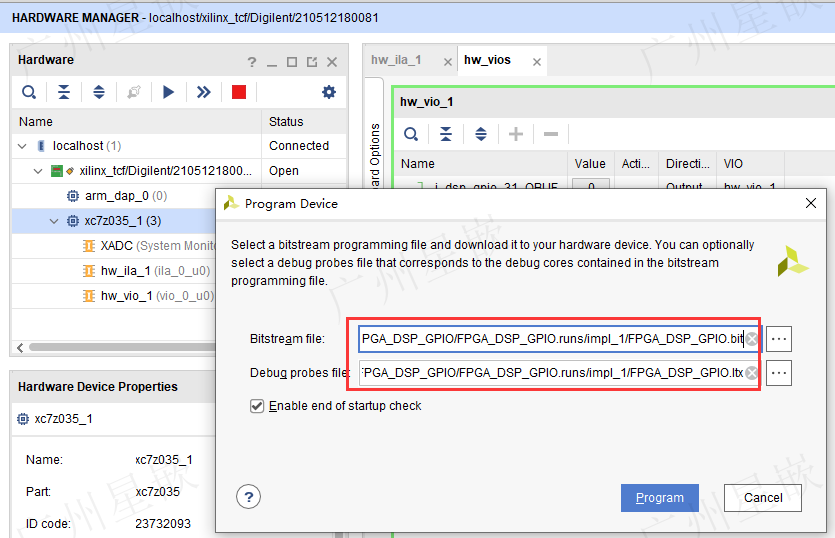This screenshot has width=835, height=538.
Task: Sort VIO probes by Name column
Action: [x=481, y=164]
